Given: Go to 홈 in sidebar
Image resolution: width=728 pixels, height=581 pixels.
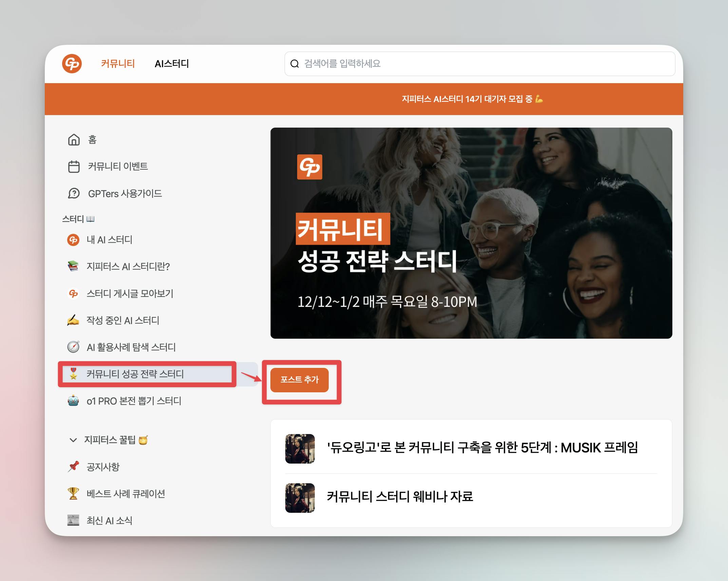Looking at the screenshot, I should pos(92,139).
